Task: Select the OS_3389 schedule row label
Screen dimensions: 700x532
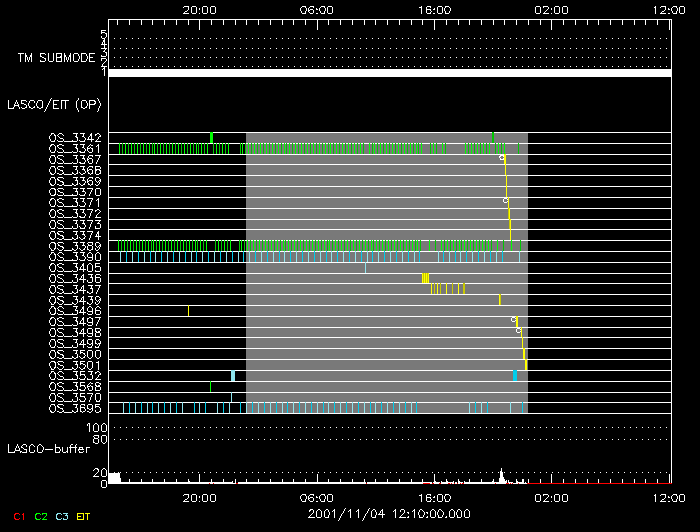Action: tap(74, 246)
